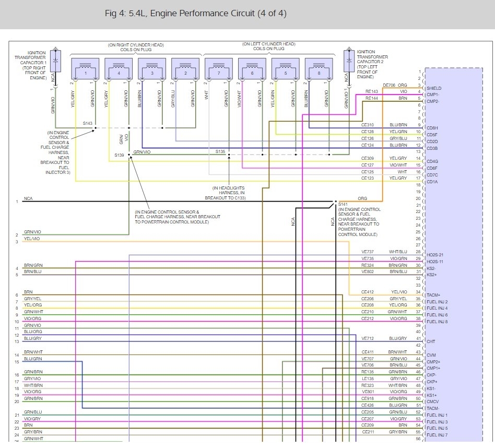Select circuit code VE737
Image resolution: width=495 pixels, height=448 pixels.
click(368, 252)
